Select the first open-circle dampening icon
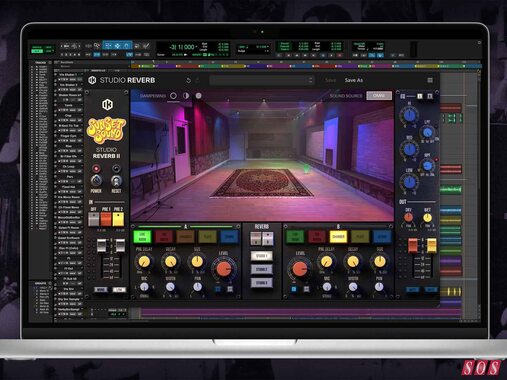Screen dimensions: 507x380 (x=173, y=96)
